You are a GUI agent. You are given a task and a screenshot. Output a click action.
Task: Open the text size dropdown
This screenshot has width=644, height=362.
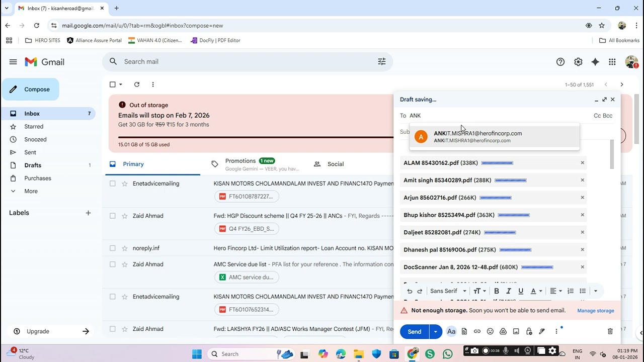(479, 291)
